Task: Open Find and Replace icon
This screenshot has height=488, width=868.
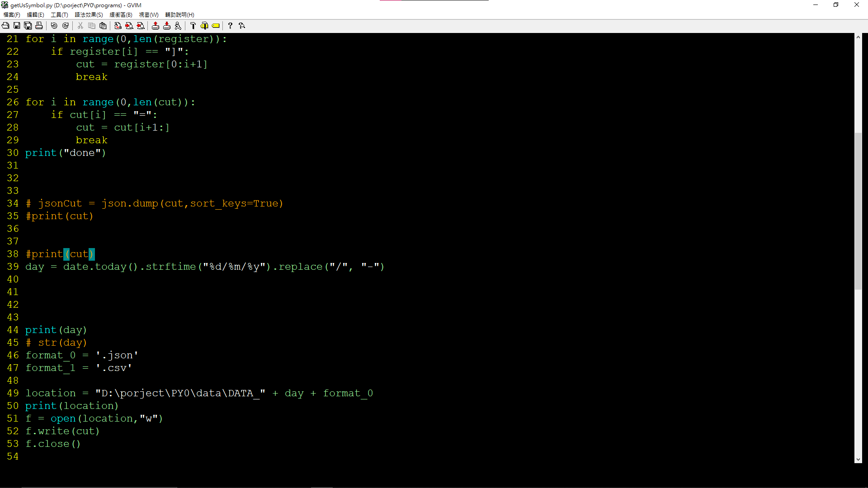Action: [x=118, y=26]
